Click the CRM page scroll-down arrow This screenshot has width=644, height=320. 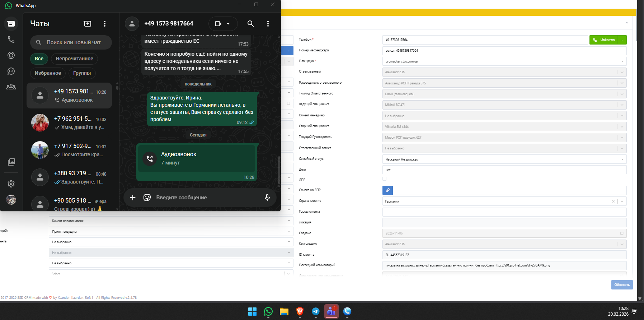pyautogui.click(x=640, y=298)
